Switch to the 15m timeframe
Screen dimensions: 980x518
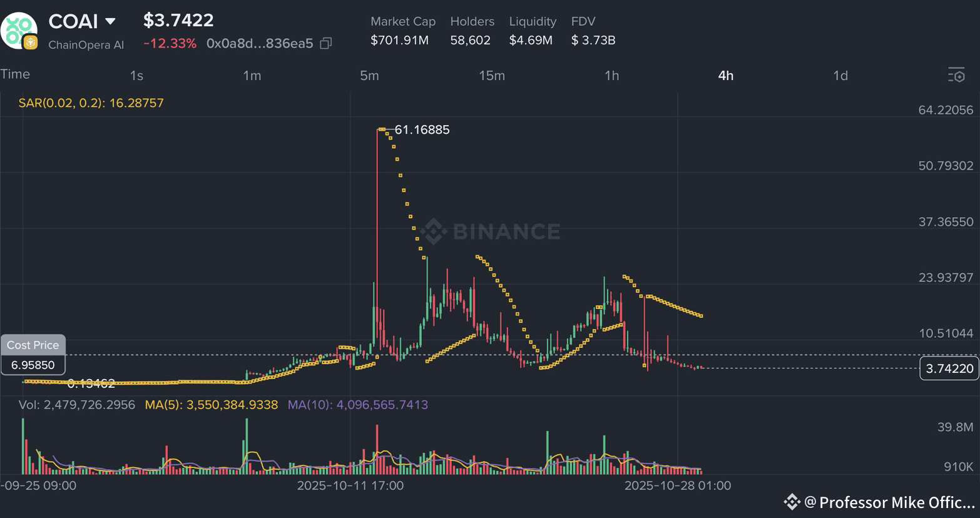pos(492,76)
